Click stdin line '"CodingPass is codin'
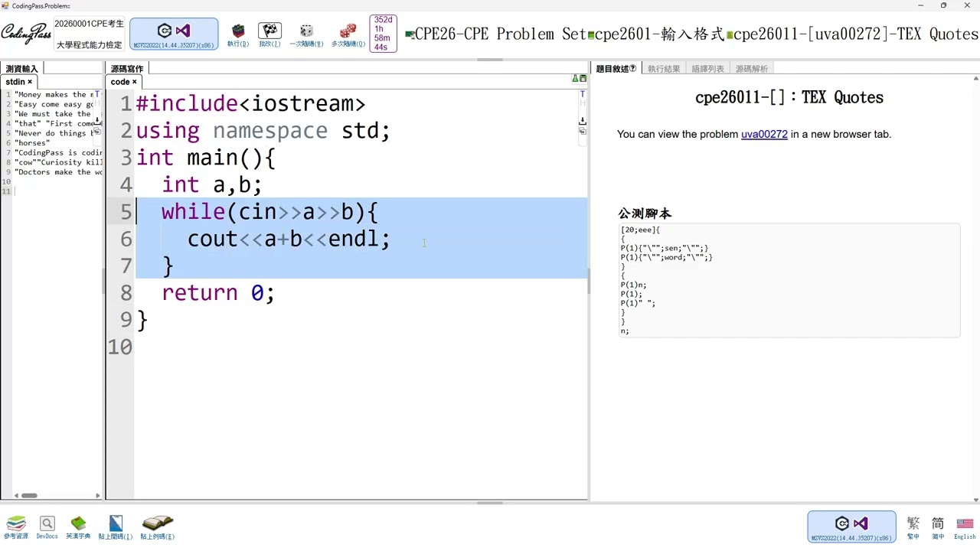 (x=58, y=152)
